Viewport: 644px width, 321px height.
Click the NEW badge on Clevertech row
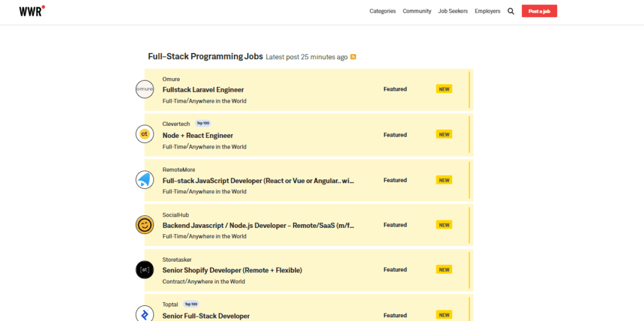[x=444, y=135]
